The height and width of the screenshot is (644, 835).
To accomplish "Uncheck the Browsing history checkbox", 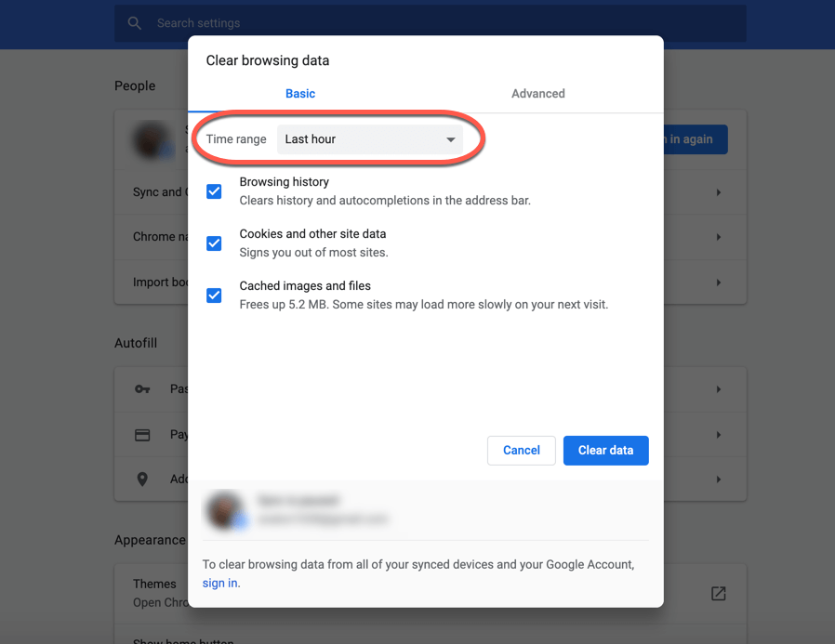I will pyautogui.click(x=214, y=191).
